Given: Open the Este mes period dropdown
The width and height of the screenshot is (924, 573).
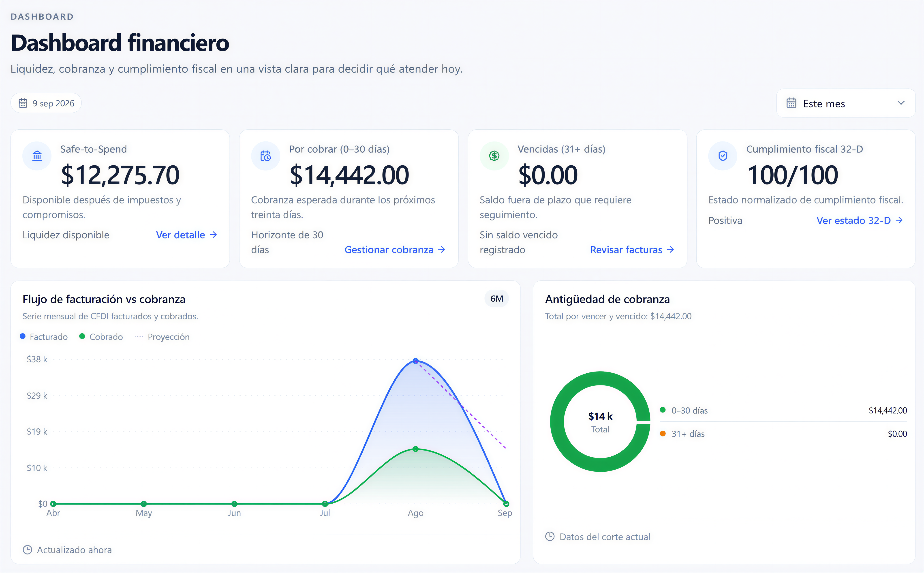Looking at the screenshot, I should [846, 103].
